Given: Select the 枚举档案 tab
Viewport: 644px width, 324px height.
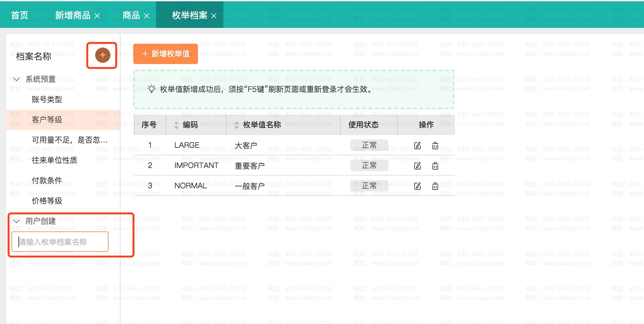Looking at the screenshot, I should [189, 15].
